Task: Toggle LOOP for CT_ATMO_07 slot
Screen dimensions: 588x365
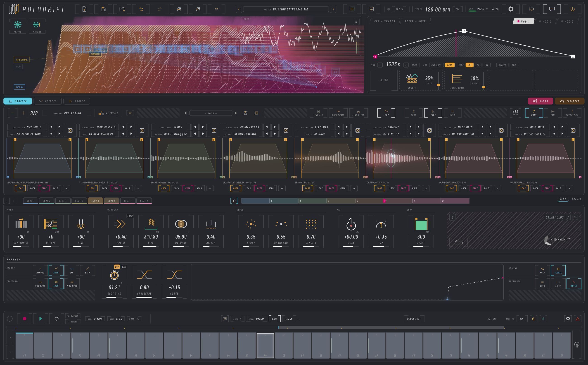Action: click(x=379, y=188)
